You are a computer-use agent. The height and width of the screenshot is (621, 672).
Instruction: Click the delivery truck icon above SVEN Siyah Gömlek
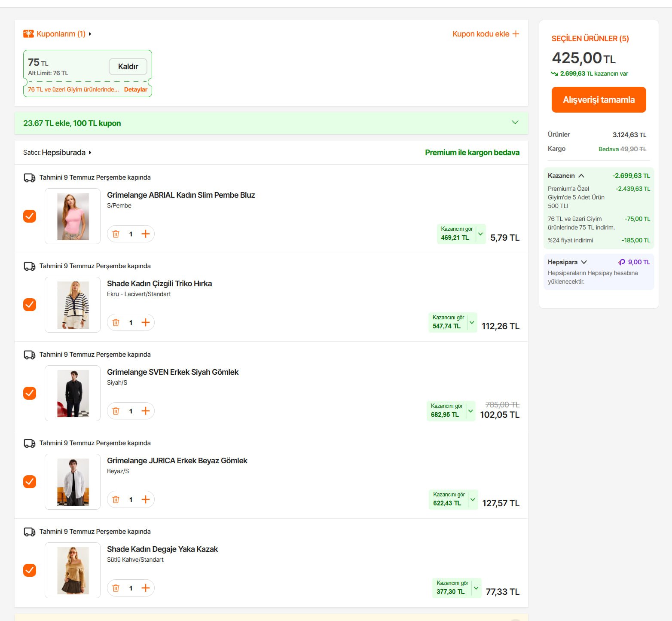[30, 355]
